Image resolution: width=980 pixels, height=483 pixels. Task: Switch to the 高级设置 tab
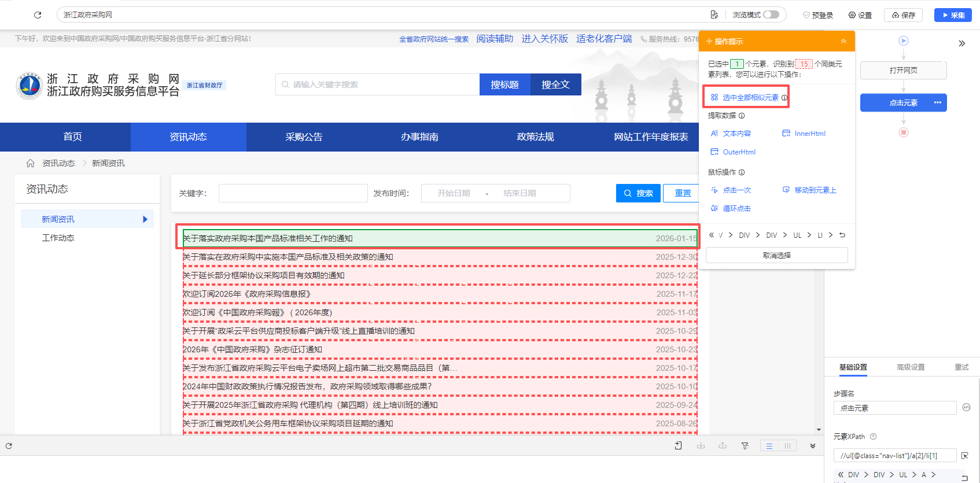coord(911,367)
